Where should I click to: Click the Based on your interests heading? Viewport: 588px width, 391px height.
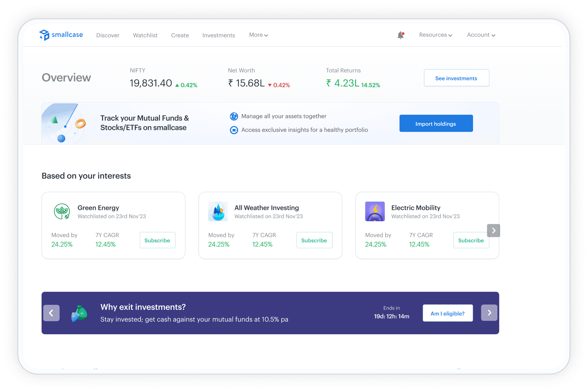86,176
